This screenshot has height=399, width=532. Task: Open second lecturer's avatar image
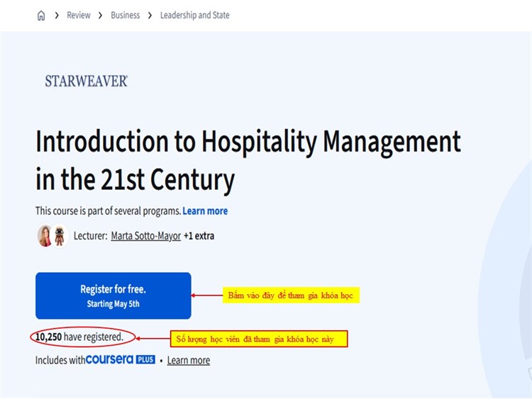pos(60,236)
